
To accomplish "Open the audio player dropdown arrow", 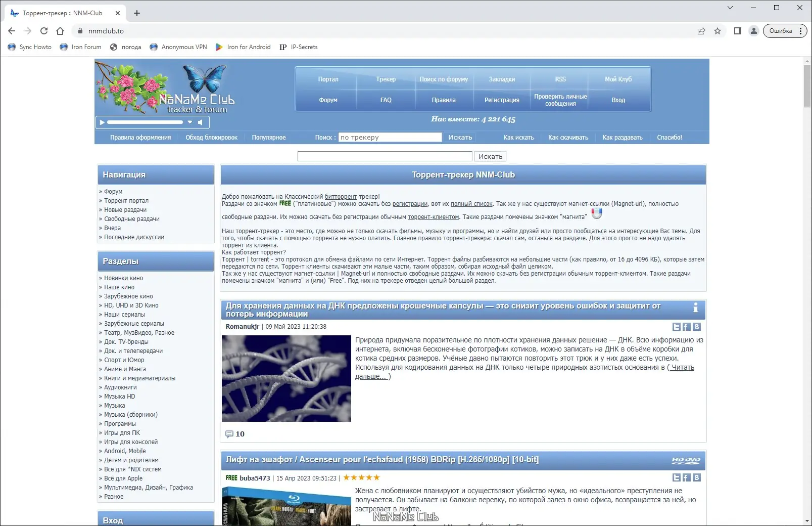I will (190, 122).
